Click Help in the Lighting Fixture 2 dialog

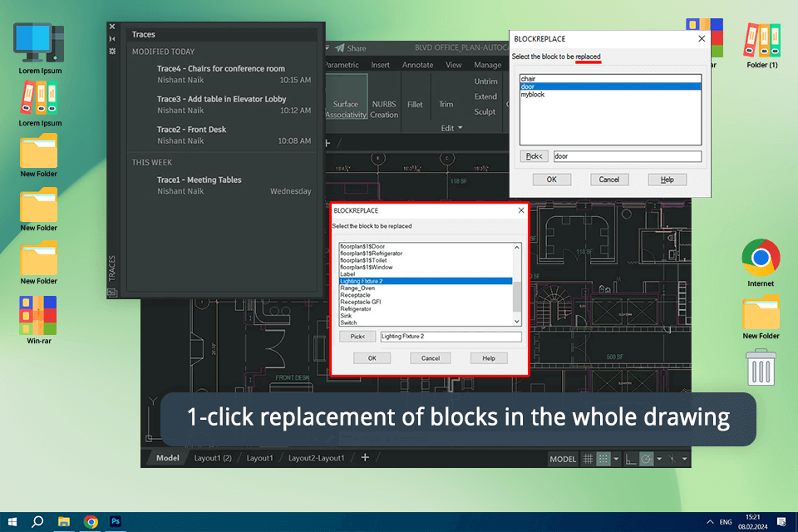tap(489, 358)
